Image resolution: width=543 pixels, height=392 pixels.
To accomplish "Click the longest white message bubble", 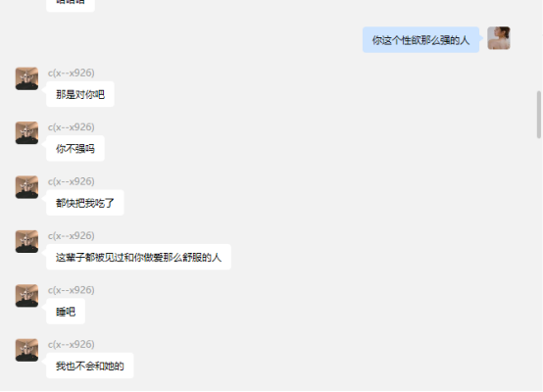I will [138, 257].
